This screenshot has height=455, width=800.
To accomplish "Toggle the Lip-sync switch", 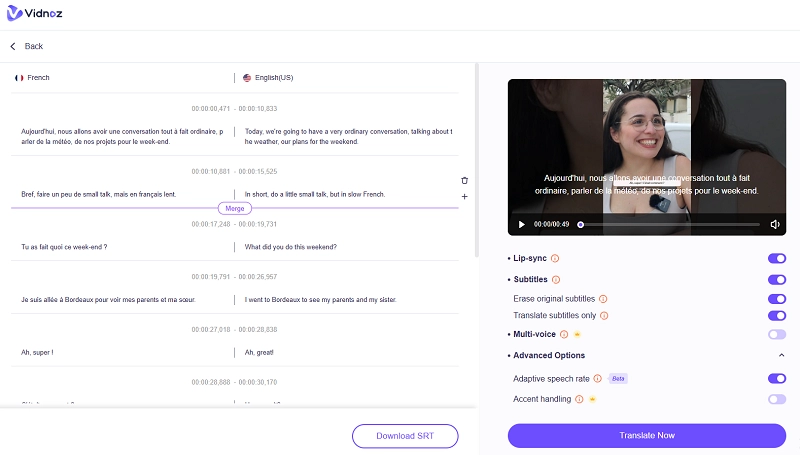I will point(776,258).
